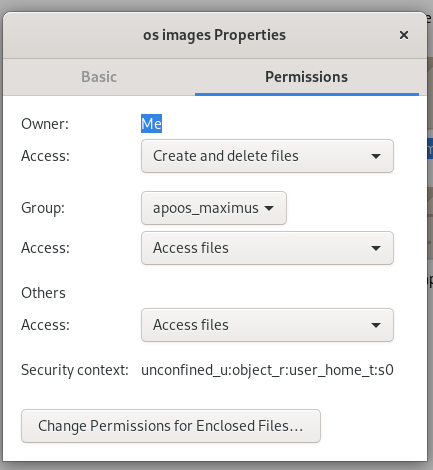Image resolution: width=433 pixels, height=470 pixels.
Task: Click the Others section label
Action: [43, 293]
